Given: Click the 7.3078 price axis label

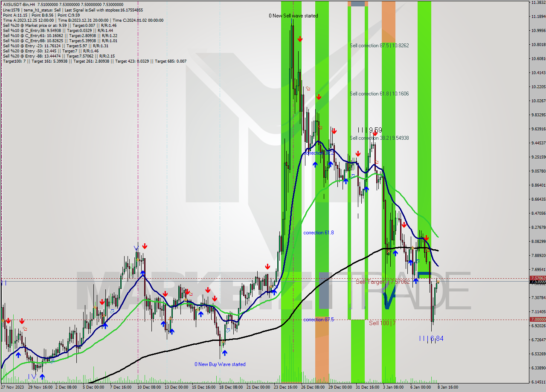Looking at the screenshot, I should tap(538, 297).
